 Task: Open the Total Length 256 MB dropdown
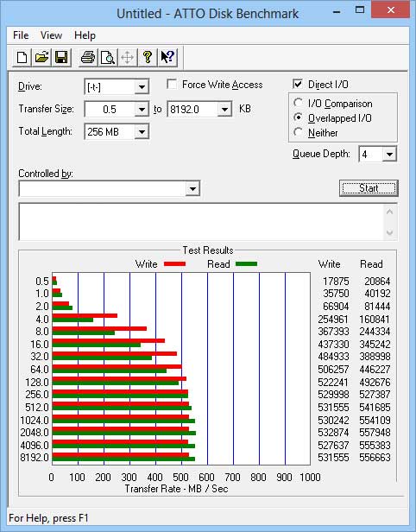click(x=142, y=131)
